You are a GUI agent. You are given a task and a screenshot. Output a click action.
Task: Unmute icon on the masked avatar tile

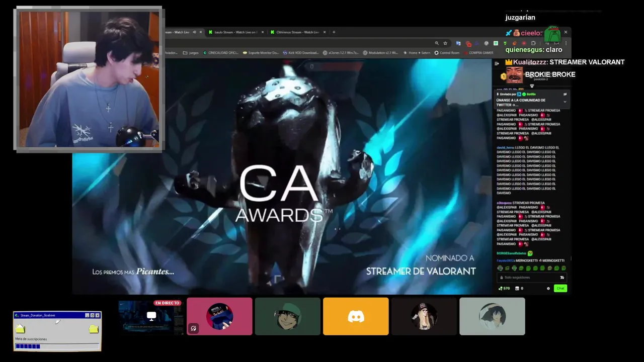coord(193,329)
